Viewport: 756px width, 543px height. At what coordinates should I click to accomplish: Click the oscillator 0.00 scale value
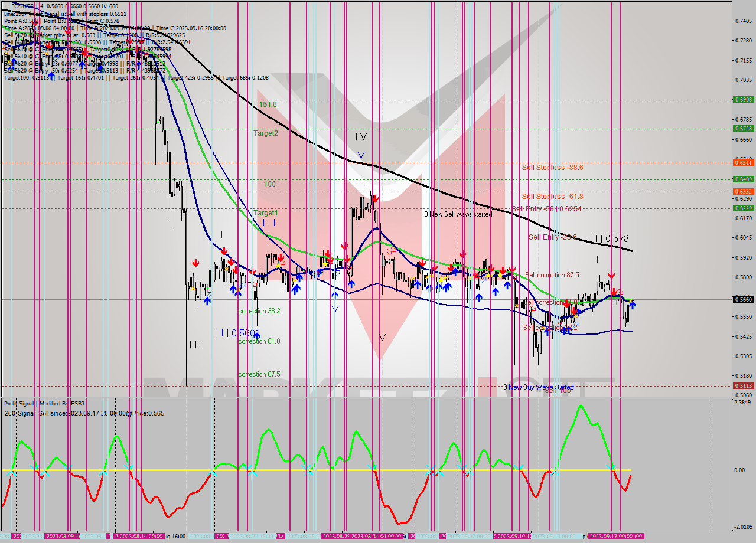click(x=739, y=470)
